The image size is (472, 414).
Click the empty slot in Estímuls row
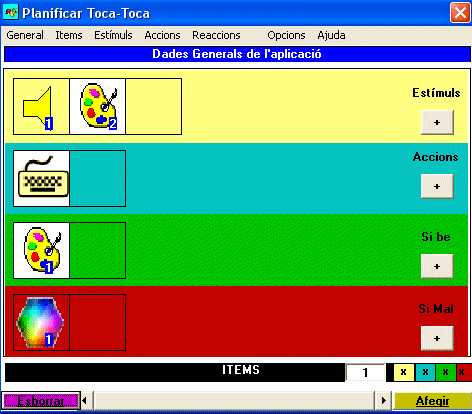pos(154,107)
